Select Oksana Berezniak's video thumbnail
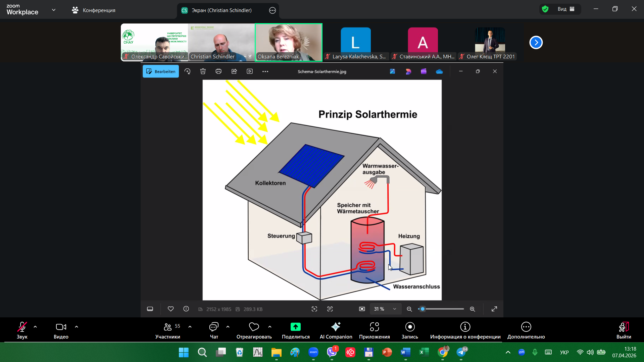Image resolution: width=644 pixels, height=362 pixels. [289, 42]
